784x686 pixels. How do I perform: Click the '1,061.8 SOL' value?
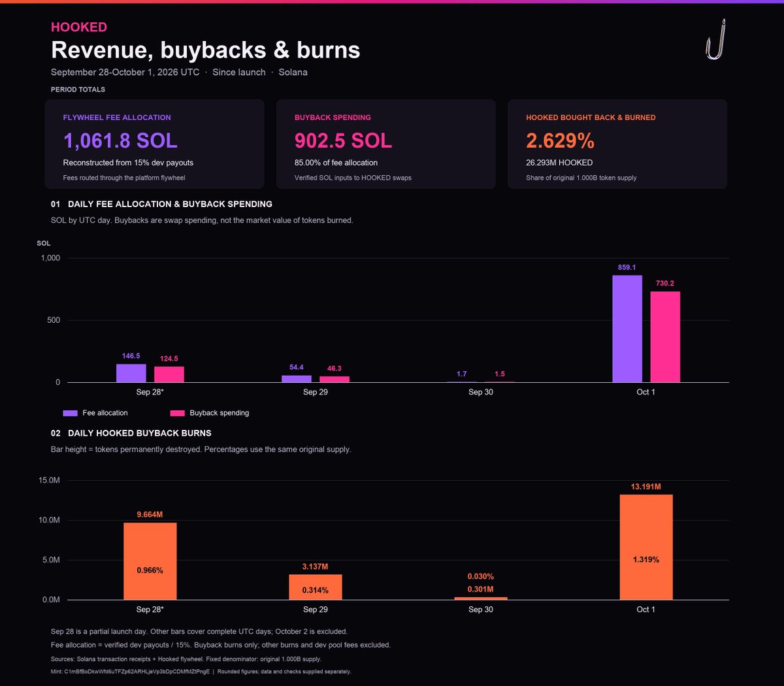tap(120, 140)
